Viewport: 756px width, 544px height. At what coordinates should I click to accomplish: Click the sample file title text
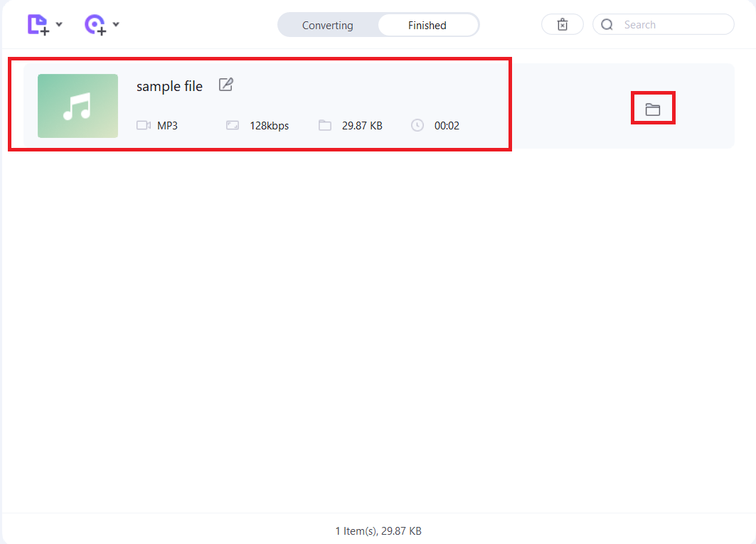(x=169, y=85)
